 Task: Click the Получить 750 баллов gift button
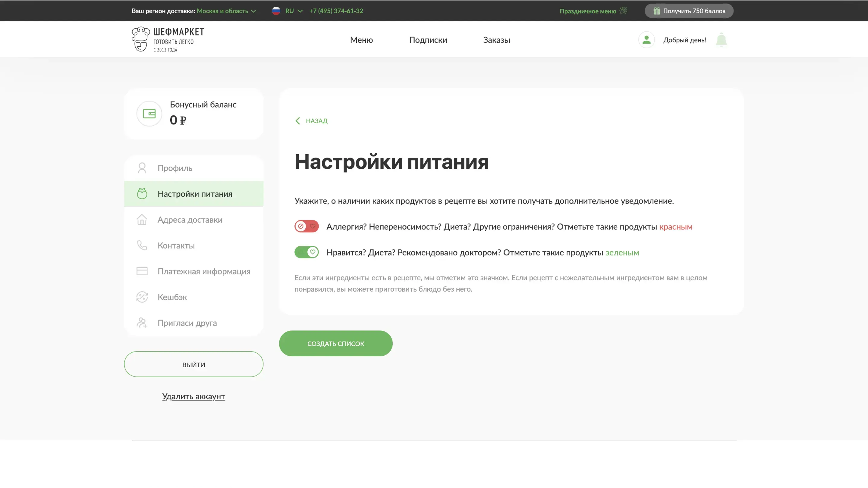689,11
